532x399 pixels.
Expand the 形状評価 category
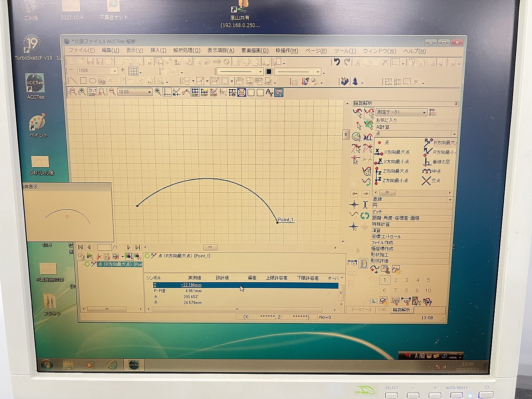pos(410,261)
